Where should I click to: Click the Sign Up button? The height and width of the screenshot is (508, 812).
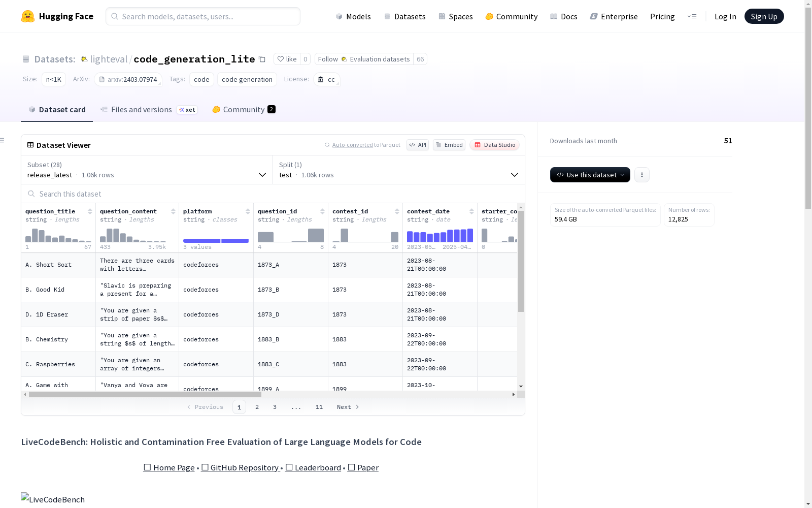pos(764,16)
